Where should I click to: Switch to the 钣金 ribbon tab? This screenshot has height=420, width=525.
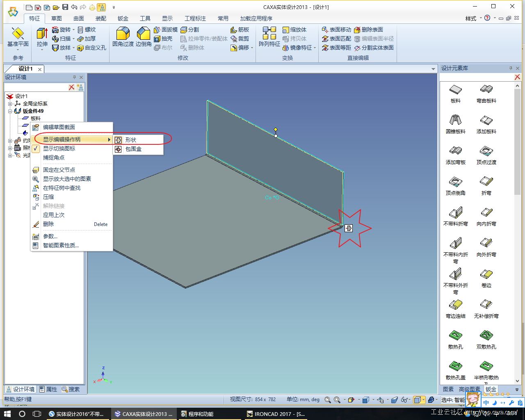(123, 18)
